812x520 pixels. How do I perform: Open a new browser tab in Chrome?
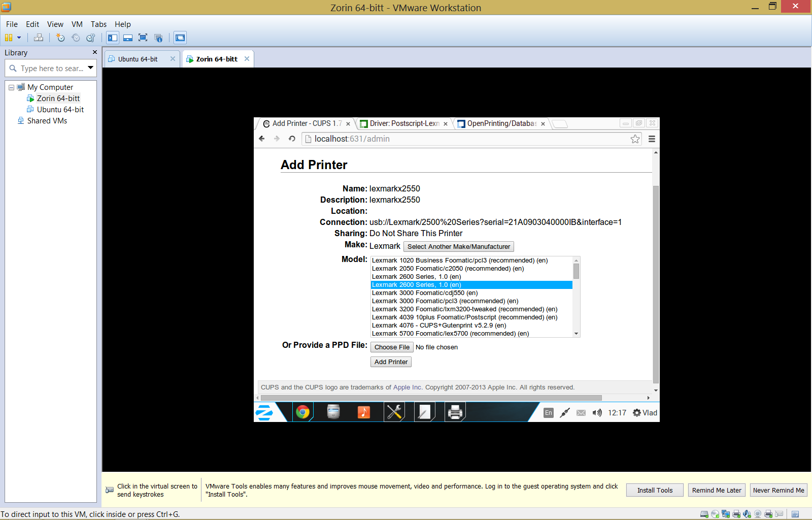point(560,124)
